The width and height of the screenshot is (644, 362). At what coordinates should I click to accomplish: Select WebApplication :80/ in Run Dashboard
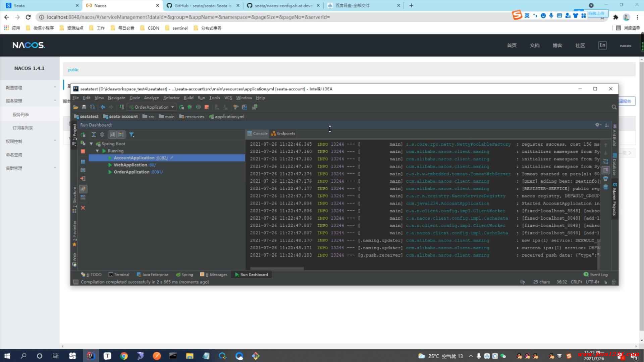[x=135, y=165]
